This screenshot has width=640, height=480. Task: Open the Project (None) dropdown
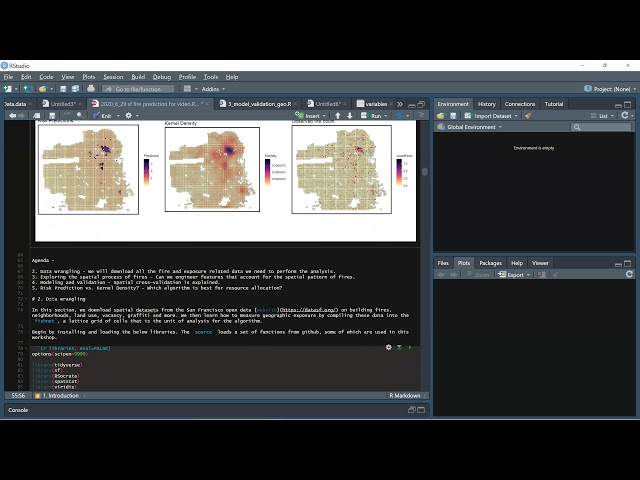(x=610, y=89)
